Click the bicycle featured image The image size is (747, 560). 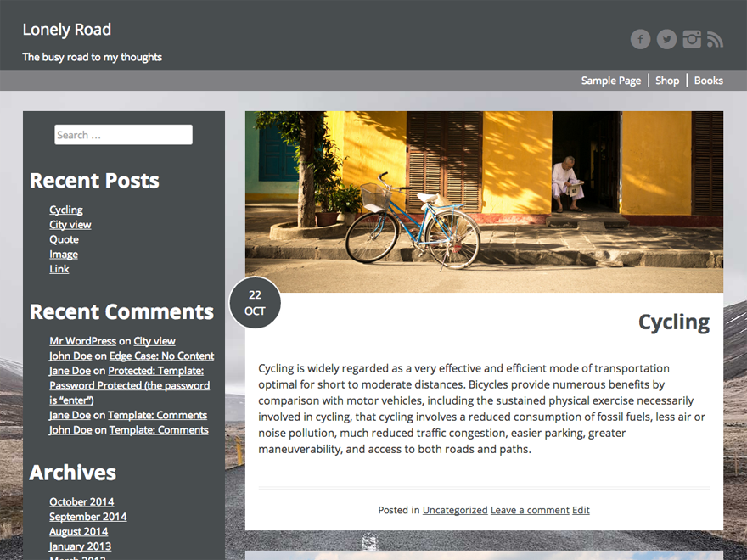tap(484, 202)
